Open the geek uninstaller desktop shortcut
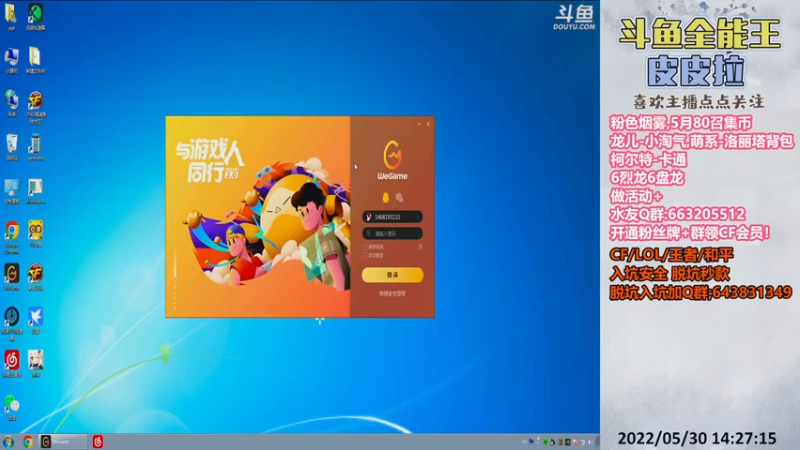The image size is (800, 450). (35, 147)
